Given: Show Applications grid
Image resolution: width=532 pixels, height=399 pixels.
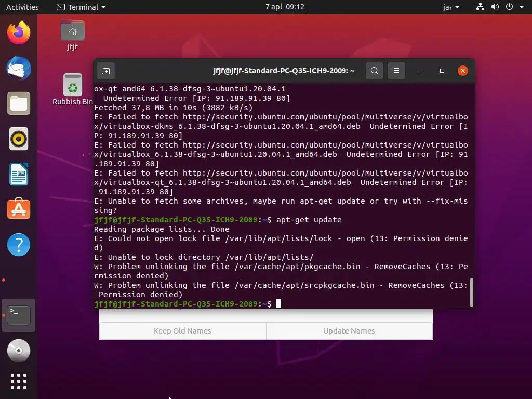Looking at the screenshot, I should tap(19, 381).
